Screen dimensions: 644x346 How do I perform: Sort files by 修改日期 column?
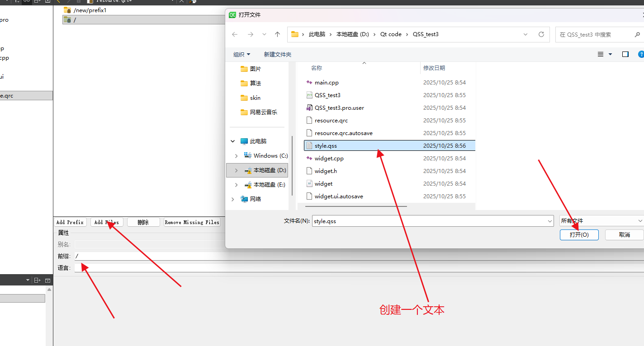[x=434, y=68]
